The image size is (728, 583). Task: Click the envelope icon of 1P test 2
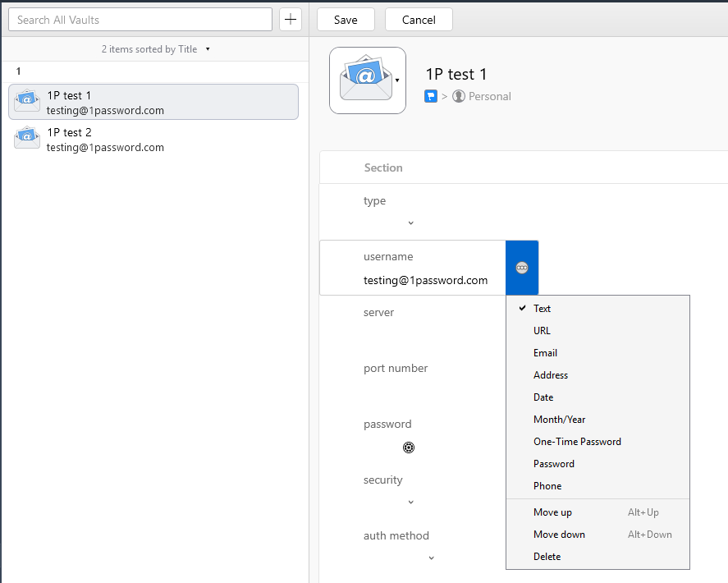click(x=27, y=137)
